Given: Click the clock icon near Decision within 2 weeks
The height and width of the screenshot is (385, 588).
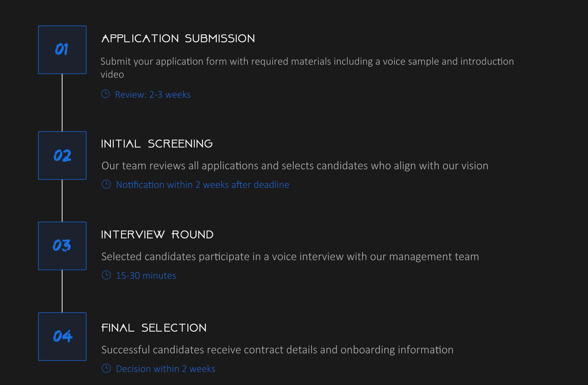Looking at the screenshot, I should (x=106, y=368).
